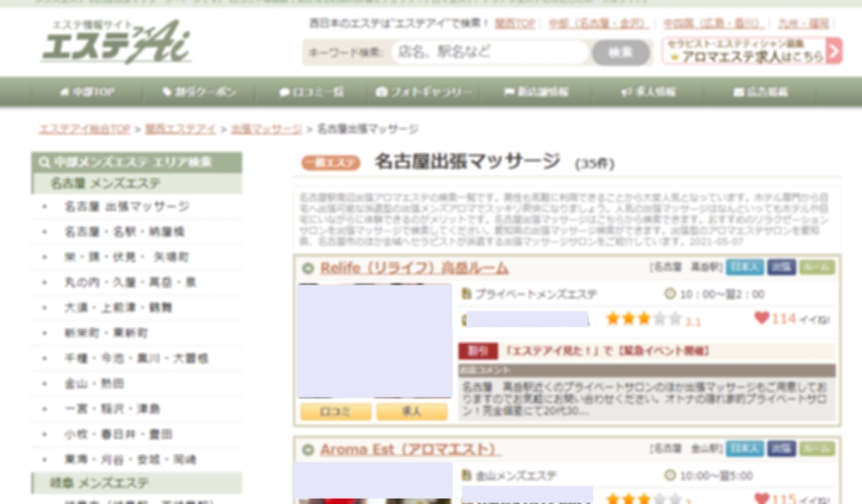Open 出張マッサージ breadcrumb link
The image size is (862, 504).
click(266, 129)
